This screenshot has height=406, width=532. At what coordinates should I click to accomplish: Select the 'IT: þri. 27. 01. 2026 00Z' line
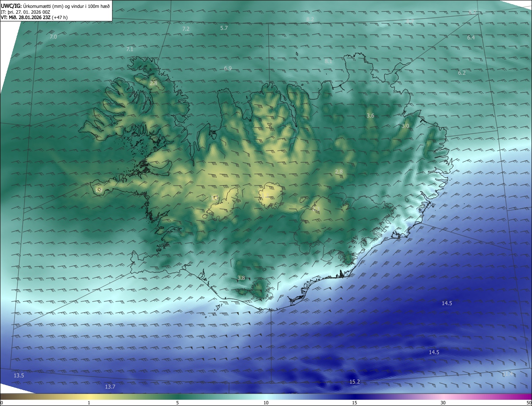click(x=26, y=12)
